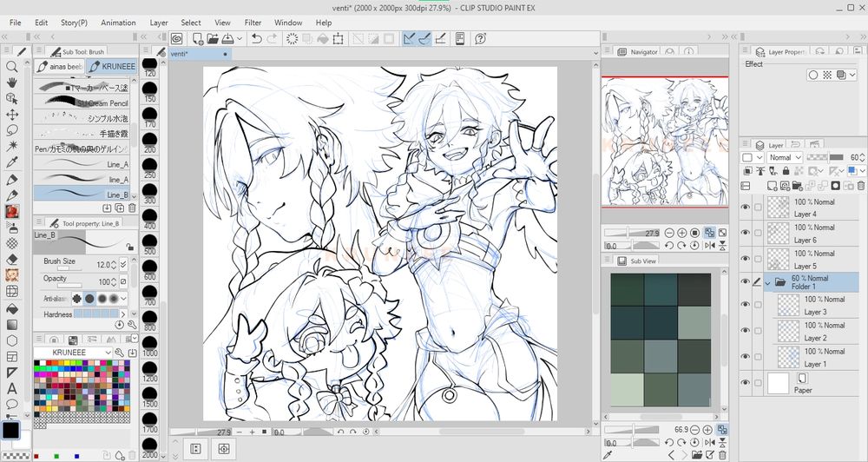Create a new layer folder

click(797, 186)
